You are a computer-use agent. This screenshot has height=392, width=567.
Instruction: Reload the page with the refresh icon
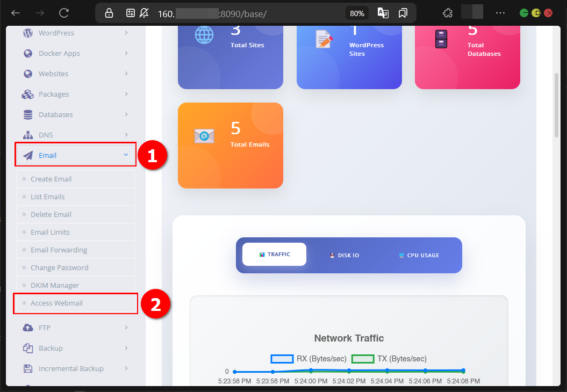tap(64, 13)
